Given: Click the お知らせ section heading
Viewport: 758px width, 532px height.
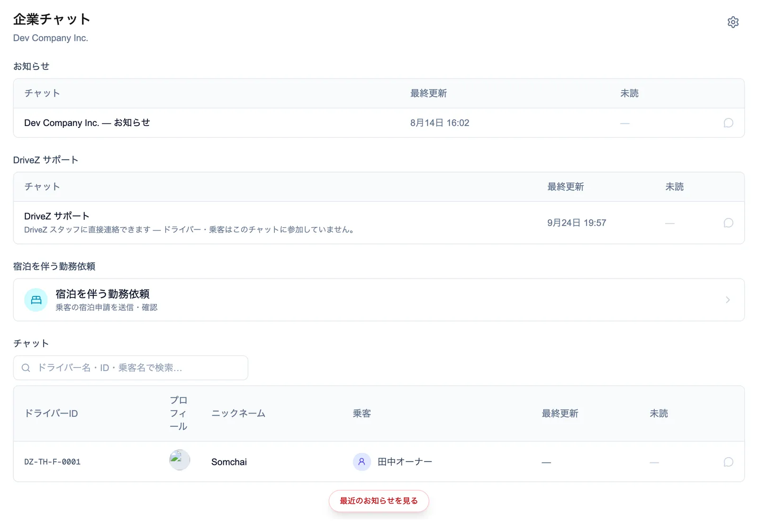Looking at the screenshot, I should click(31, 66).
